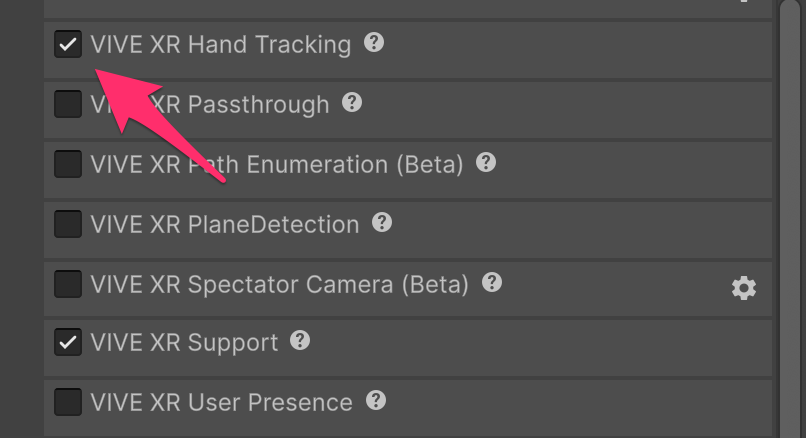
Task: Disable the VIVE XR Hand Tracking checkbox
Action: 68,45
